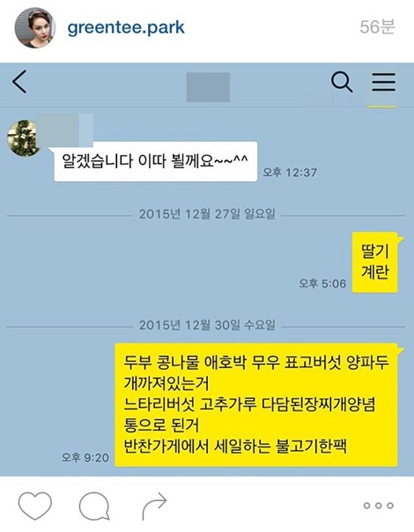Tap the blurred chat room title
The width and height of the screenshot is (414, 532).
point(208,87)
